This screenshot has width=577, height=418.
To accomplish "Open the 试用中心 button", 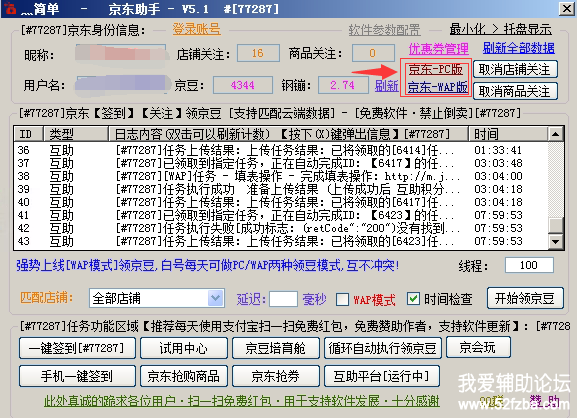I will click(x=184, y=348).
